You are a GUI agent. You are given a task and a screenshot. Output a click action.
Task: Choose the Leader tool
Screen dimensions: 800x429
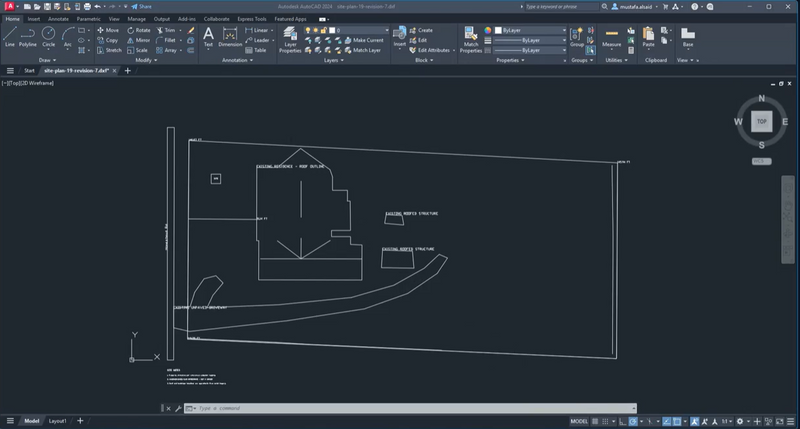click(x=257, y=40)
